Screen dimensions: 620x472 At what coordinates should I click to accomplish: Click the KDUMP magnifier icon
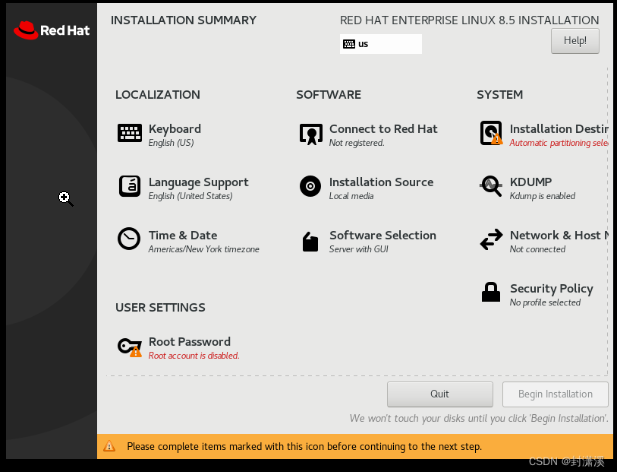(x=491, y=186)
